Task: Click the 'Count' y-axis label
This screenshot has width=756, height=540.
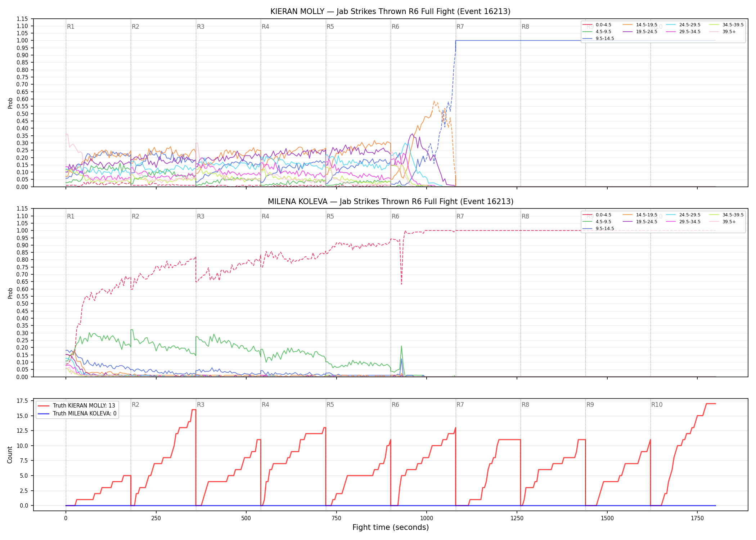Action: 10,455
